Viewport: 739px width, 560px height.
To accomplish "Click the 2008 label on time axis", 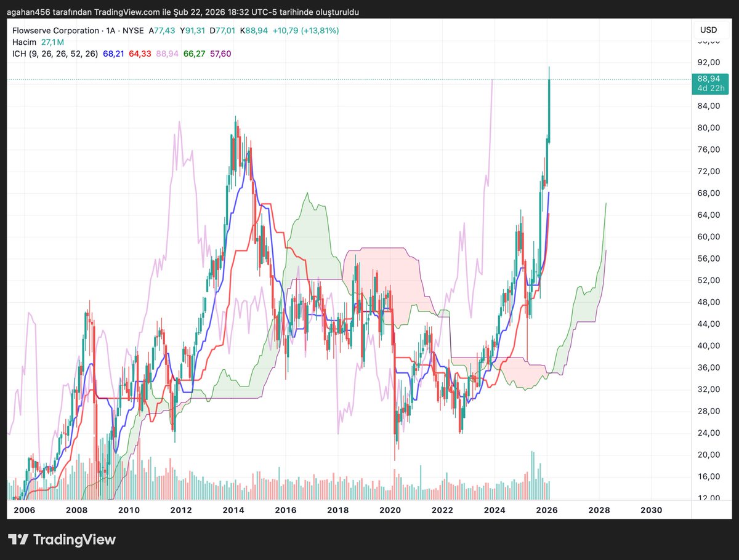I will (76, 510).
